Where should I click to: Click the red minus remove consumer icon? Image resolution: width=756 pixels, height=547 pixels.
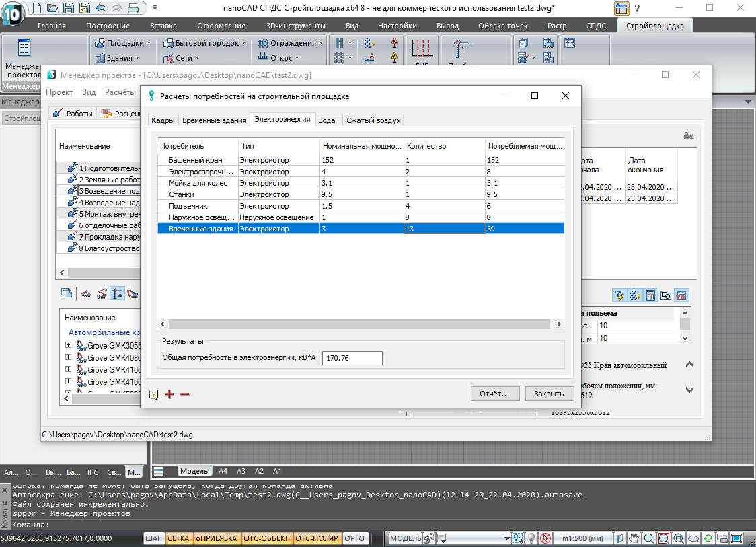click(185, 394)
